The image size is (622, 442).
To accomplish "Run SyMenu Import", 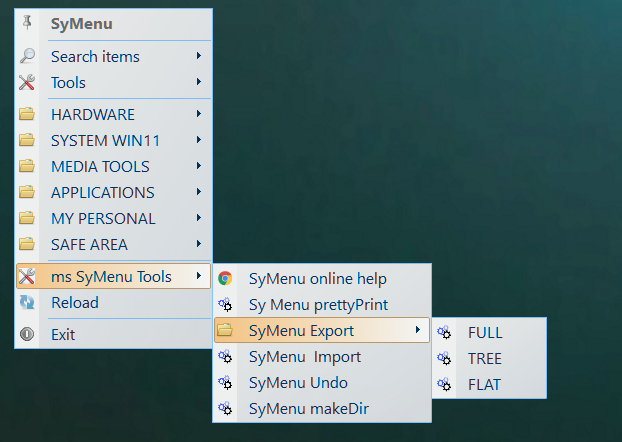I will click(x=322, y=357).
